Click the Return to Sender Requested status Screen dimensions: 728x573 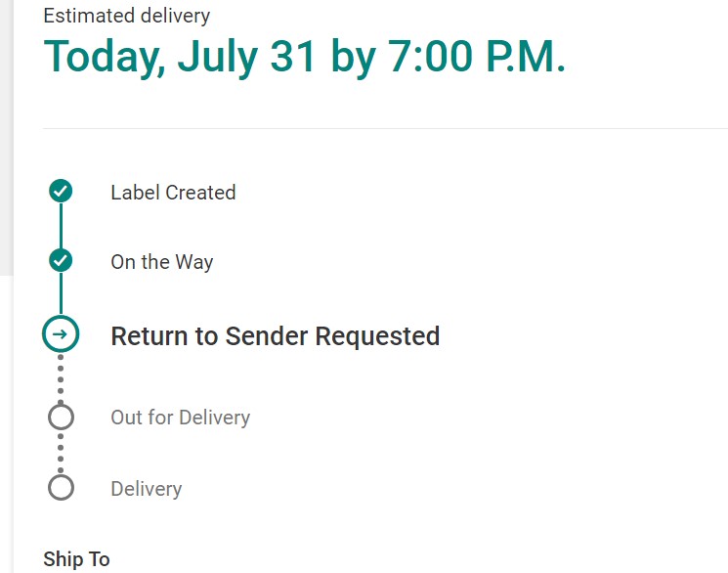point(275,336)
